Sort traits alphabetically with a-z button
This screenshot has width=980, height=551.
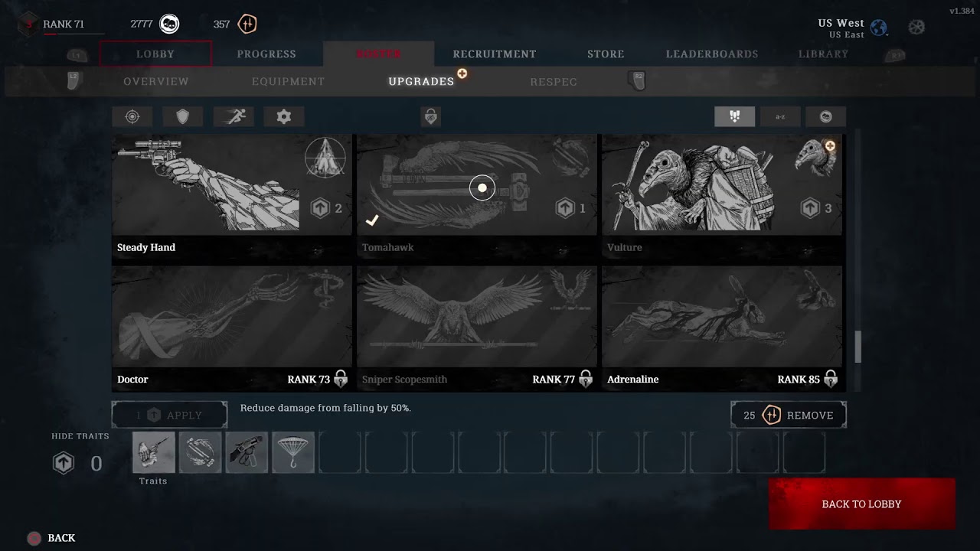tap(781, 116)
